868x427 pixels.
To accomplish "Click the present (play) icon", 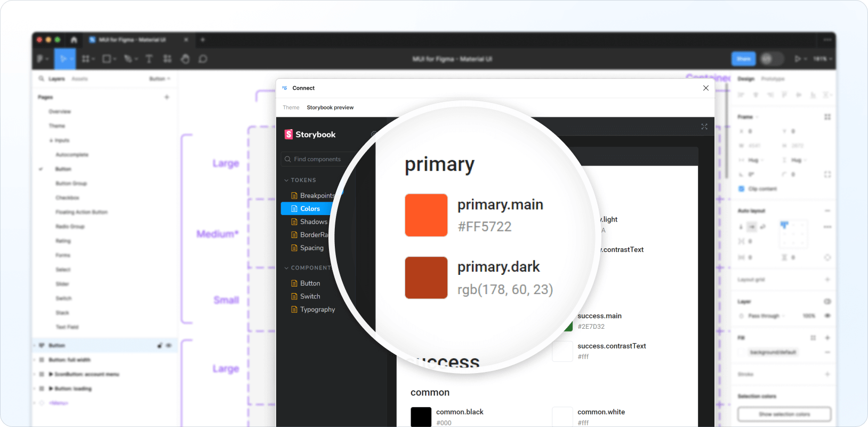I will [x=798, y=59].
